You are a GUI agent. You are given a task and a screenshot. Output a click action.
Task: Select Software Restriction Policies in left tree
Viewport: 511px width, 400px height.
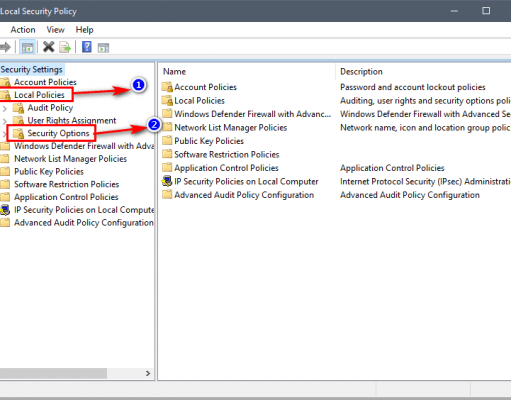click(66, 184)
